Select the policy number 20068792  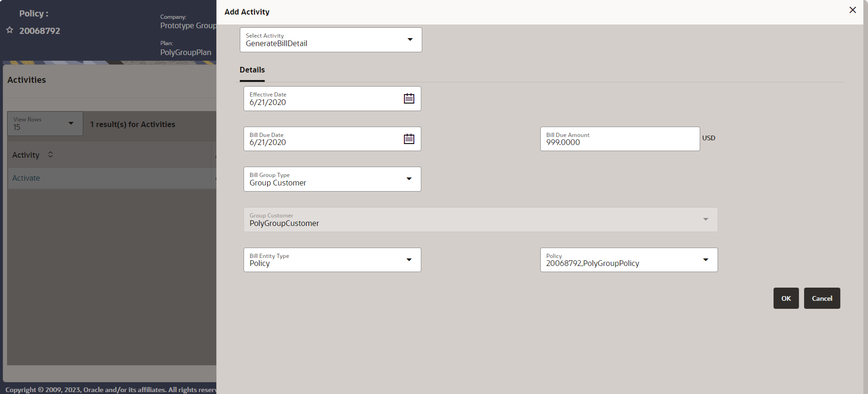pos(39,31)
